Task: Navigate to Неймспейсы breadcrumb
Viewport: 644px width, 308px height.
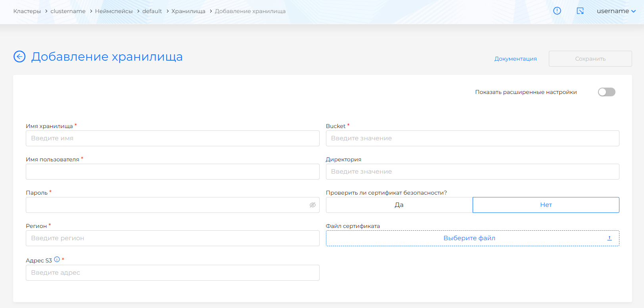Action: tap(114, 11)
